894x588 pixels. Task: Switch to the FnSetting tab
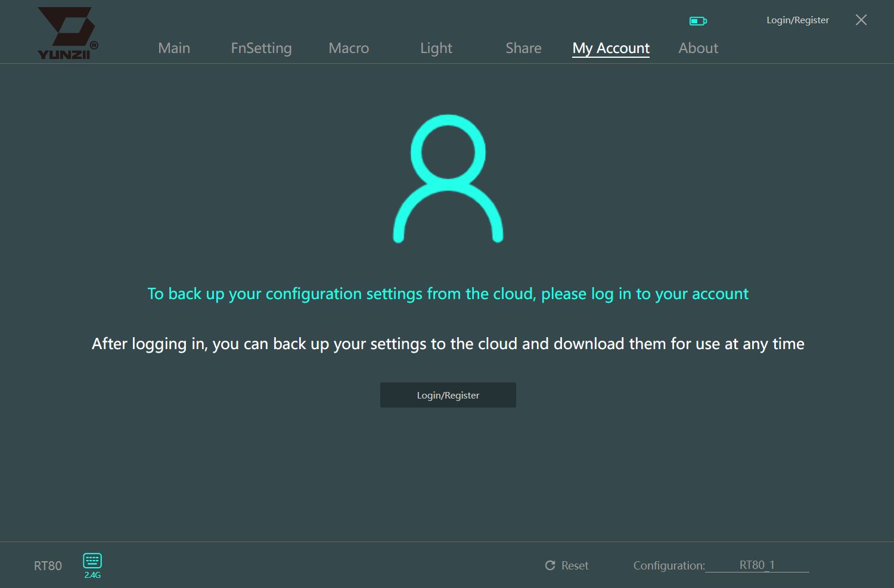(261, 48)
